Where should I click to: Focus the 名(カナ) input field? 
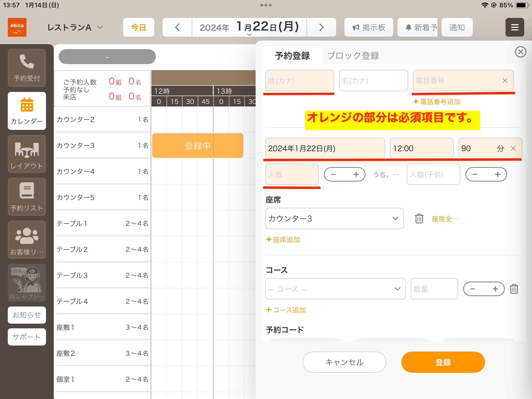point(373,81)
